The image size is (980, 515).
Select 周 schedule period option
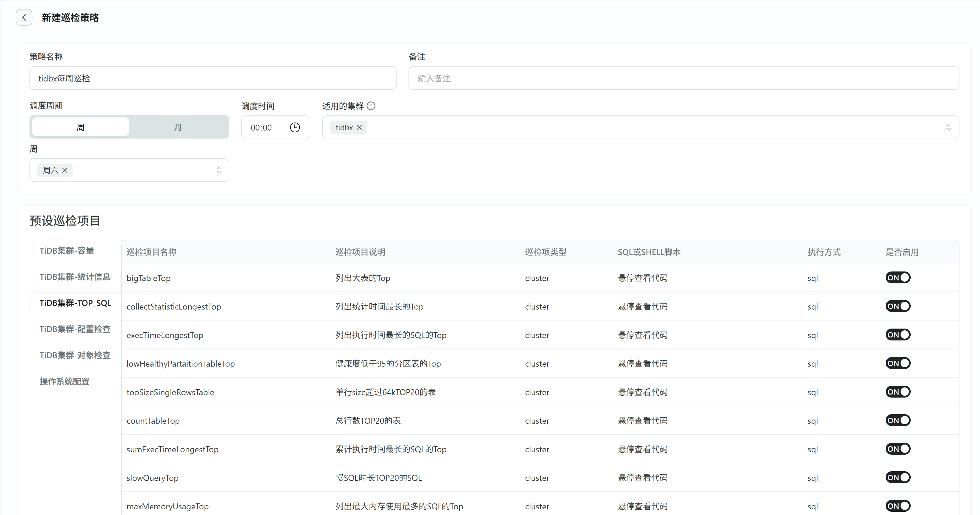point(80,128)
